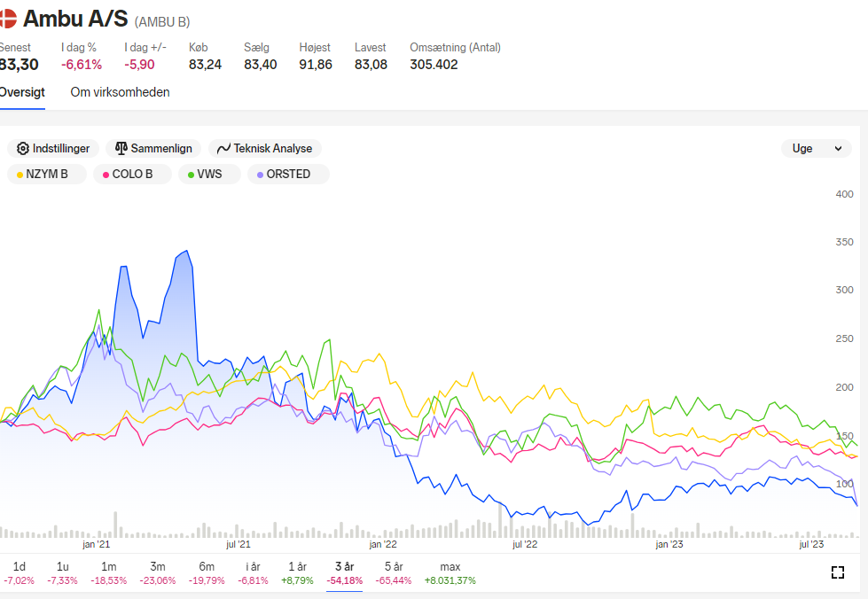The image size is (868, 599).
Task: Click the Senest price 83,30
Action: [x=19, y=65]
